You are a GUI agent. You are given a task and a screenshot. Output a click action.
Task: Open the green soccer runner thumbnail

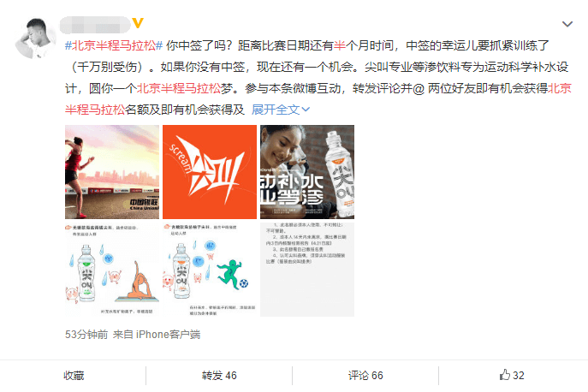210,270
